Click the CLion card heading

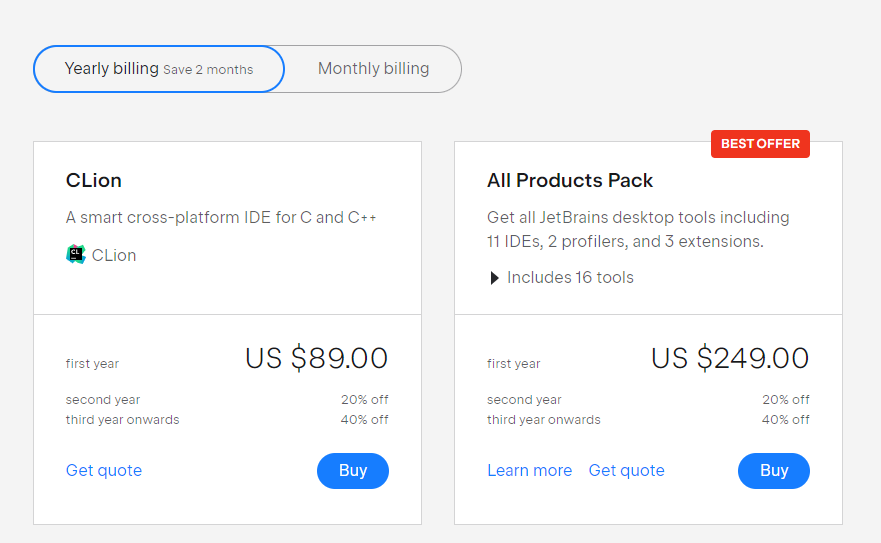click(x=94, y=180)
